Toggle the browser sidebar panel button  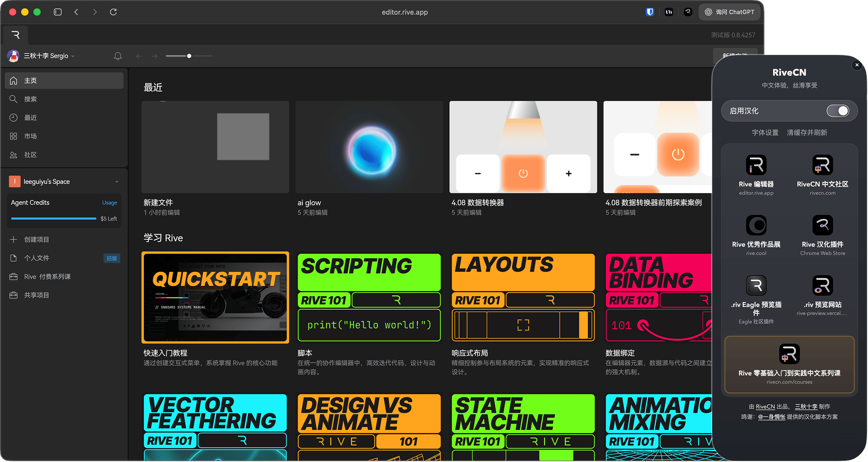pos(58,12)
